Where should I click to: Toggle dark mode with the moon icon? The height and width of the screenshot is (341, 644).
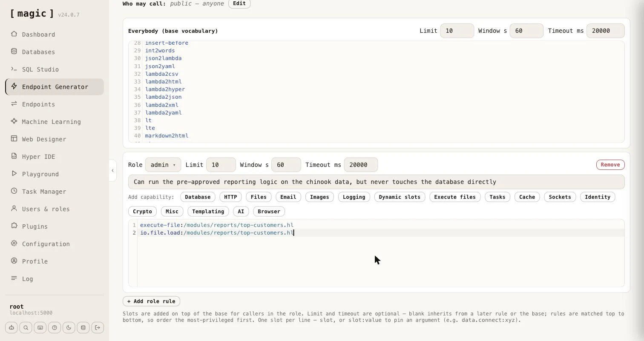pos(69,328)
